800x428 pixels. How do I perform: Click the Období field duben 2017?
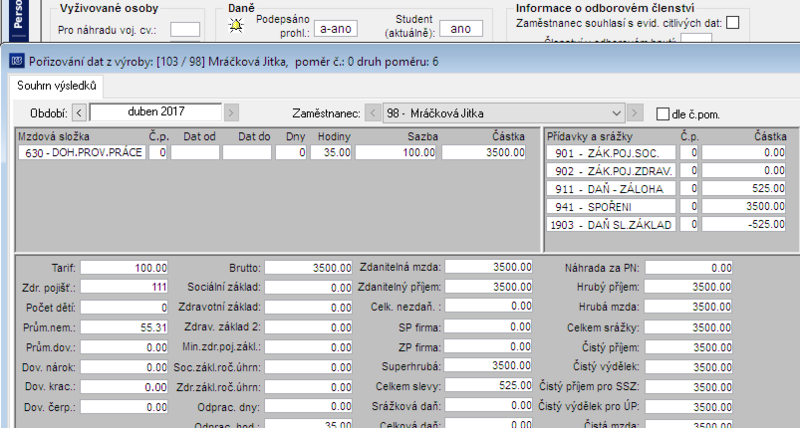point(156,112)
